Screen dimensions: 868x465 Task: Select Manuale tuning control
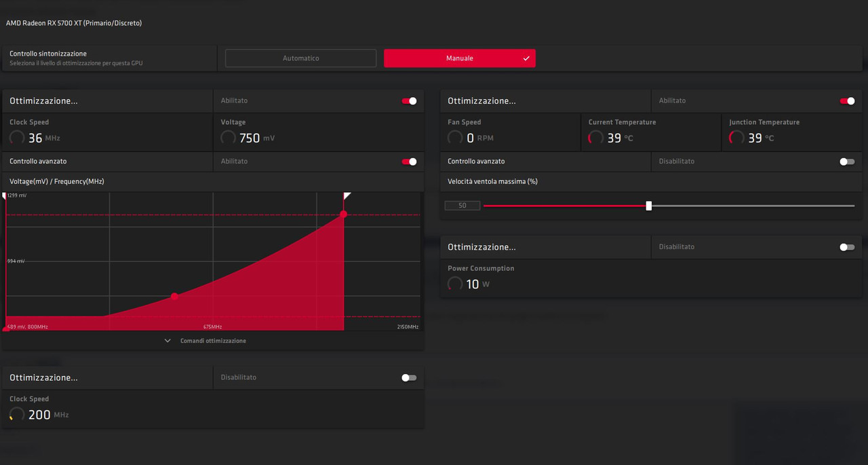tap(460, 58)
